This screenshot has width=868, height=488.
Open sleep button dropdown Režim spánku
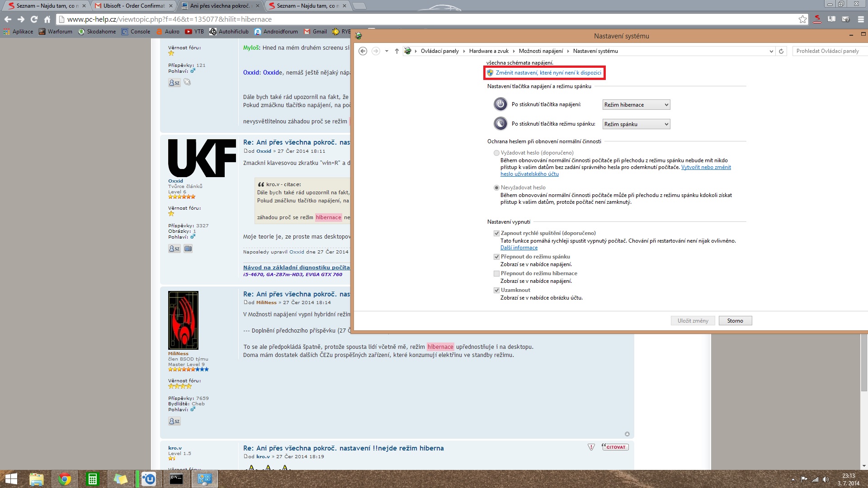click(636, 124)
